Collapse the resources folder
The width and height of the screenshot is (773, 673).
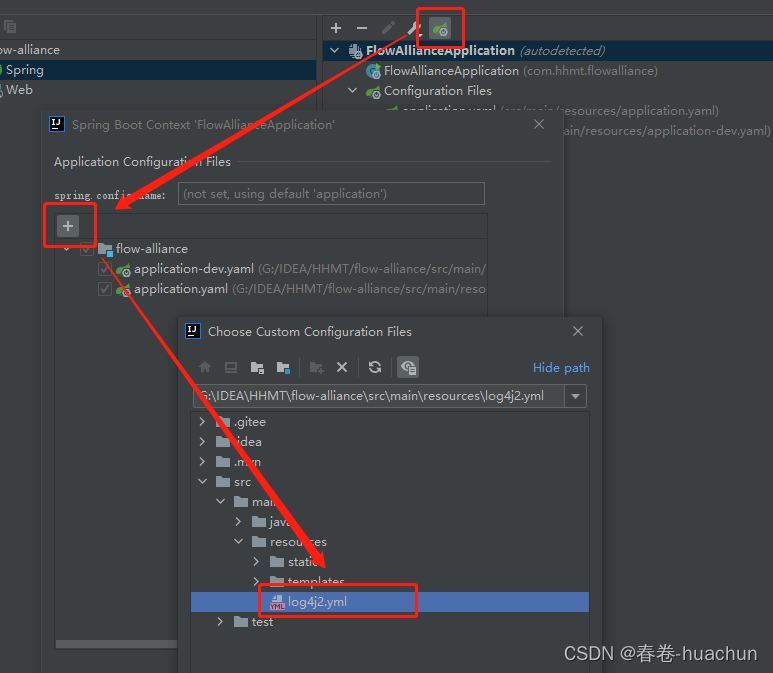pos(239,542)
